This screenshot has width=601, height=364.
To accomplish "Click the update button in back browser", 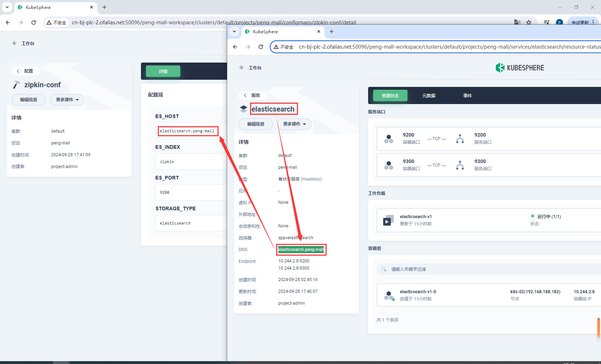I will [x=580, y=22].
